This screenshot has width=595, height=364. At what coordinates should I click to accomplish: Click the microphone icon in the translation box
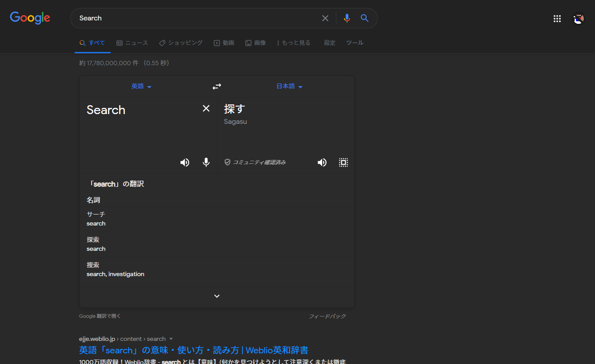pos(206,162)
